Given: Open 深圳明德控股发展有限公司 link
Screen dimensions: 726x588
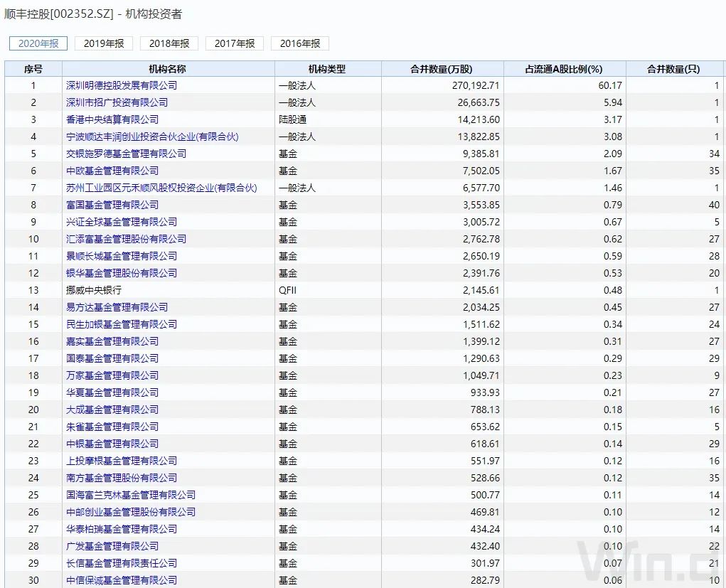Looking at the screenshot, I should [122, 85].
